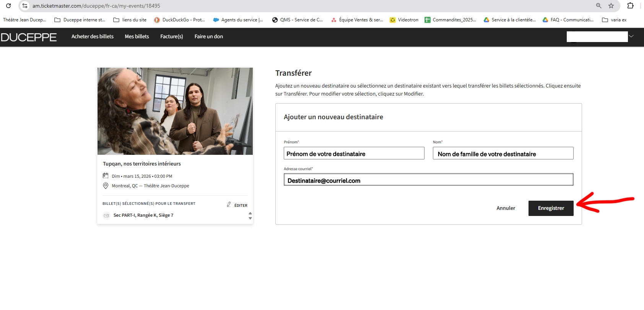This screenshot has width=644, height=310.
Task: Click the Adresse courriel field
Action: pyautogui.click(x=428, y=180)
